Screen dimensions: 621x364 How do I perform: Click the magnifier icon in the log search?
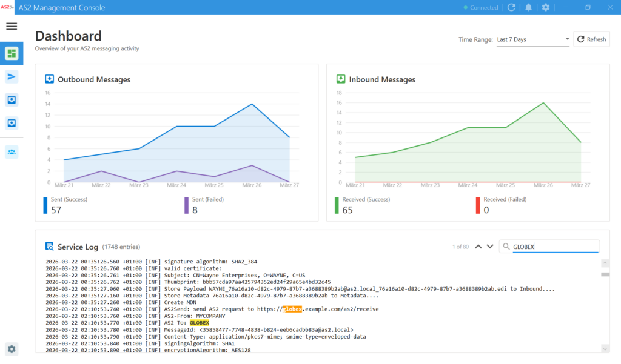pyautogui.click(x=505, y=247)
